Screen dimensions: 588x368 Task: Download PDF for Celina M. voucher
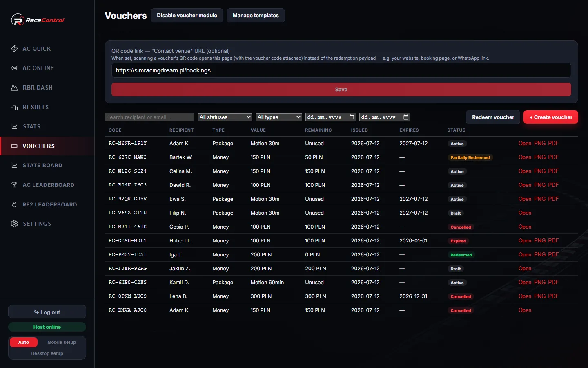(553, 171)
